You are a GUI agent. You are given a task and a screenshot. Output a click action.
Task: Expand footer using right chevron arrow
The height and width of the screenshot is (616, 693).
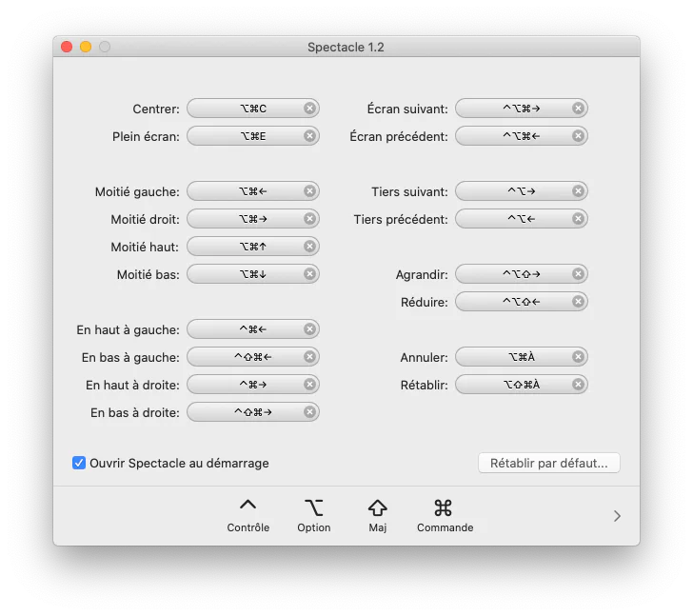click(x=617, y=516)
